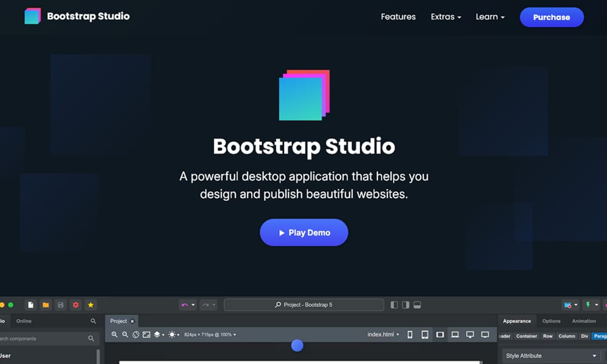Select the Div breadcrumb item

pos(585,336)
